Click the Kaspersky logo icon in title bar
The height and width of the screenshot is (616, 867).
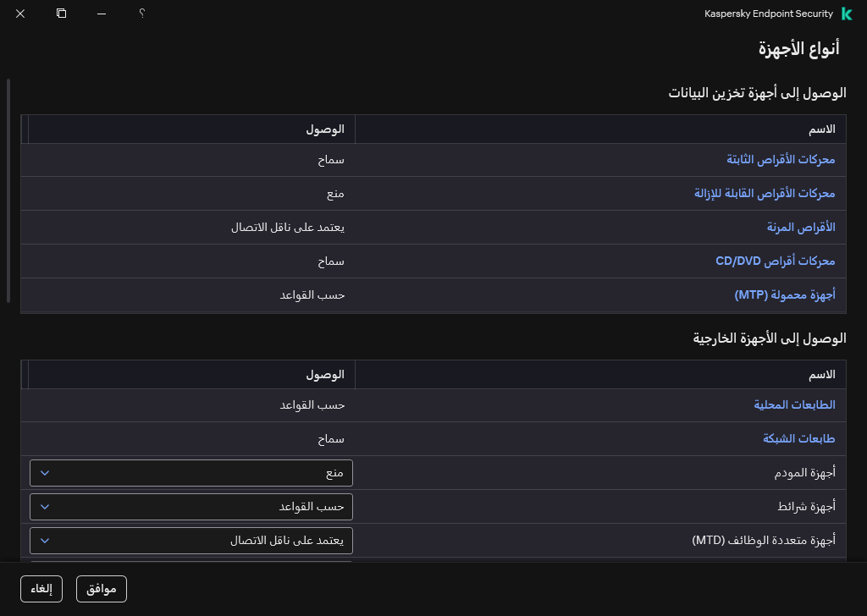point(848,14)
